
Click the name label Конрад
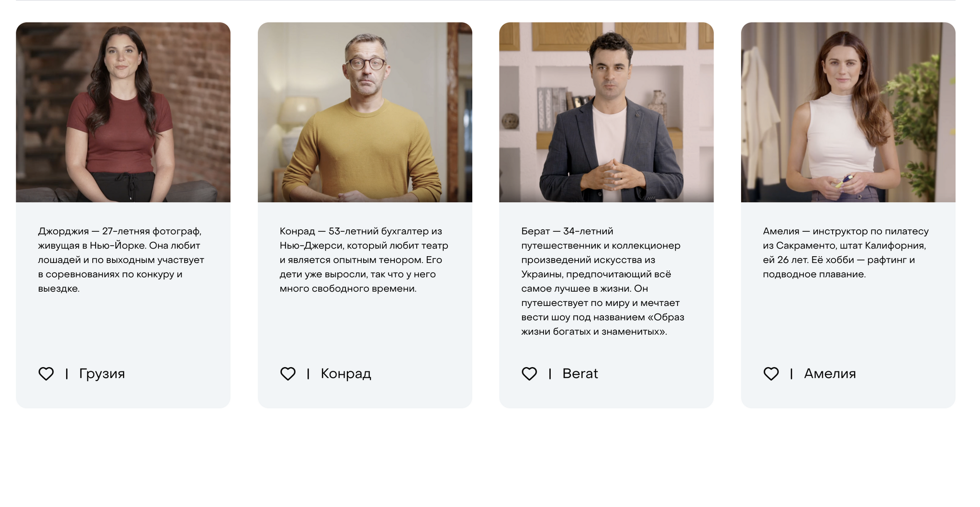click(x=346, y=373)
